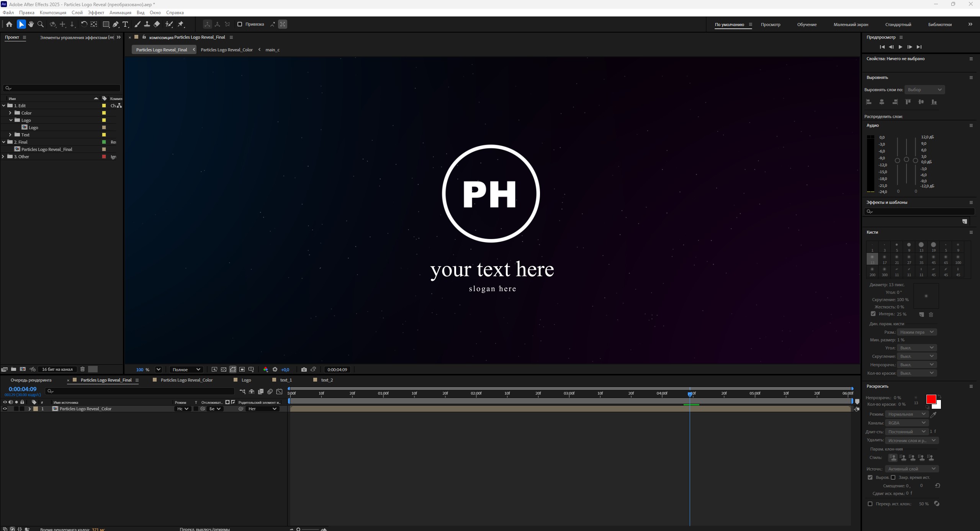The height and width of the screenshot is (531, 980).
Task: Open the Полное resolution dropdown
Action: click(186, 370)
